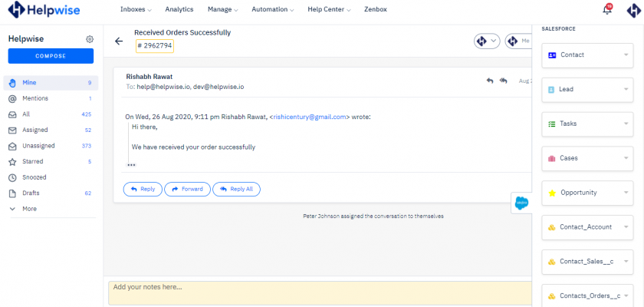Open the Helpwise settings gear
Image resolution: width=644 pixels, height=307 pixels.
click(90, 39)
